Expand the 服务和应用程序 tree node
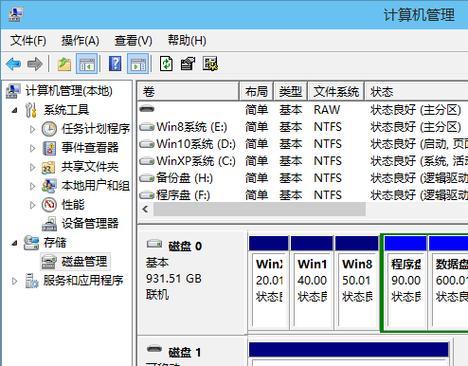The height and width of the screenshot is (366, 468). pos(14,281)
